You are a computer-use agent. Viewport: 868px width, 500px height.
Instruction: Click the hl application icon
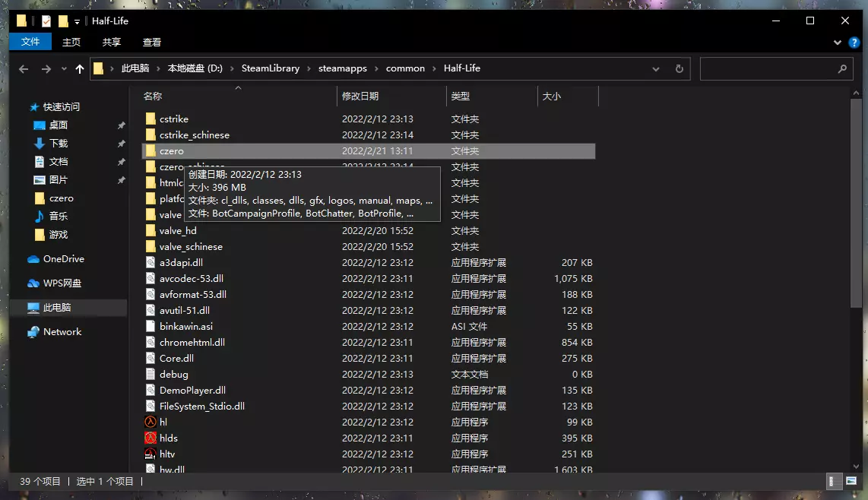click(x=150, y=422)
